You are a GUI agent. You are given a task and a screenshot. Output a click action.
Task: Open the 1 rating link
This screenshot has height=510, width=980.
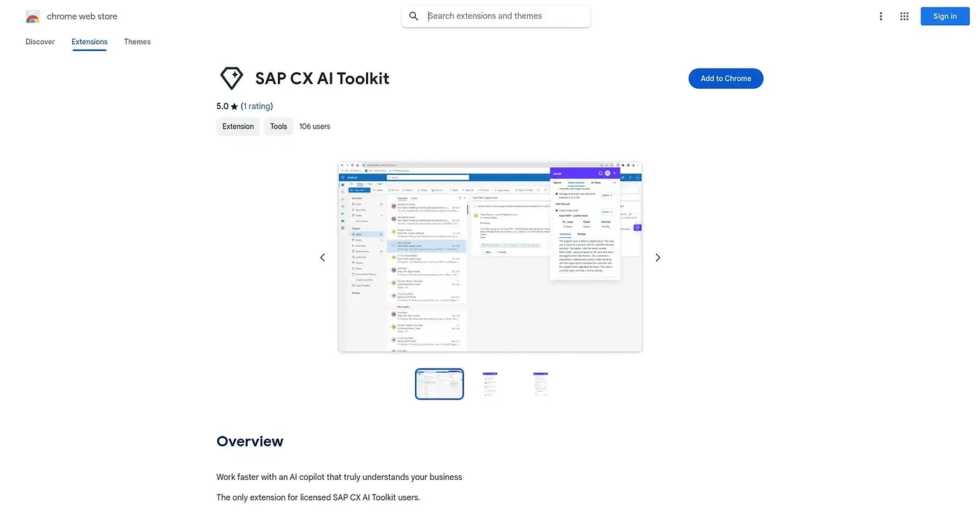point(257,106)
